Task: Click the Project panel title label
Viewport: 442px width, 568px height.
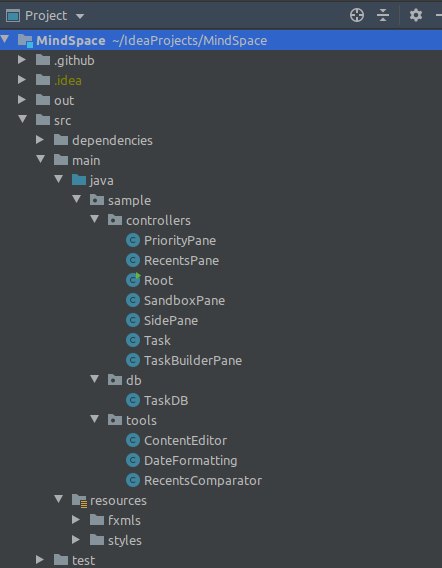Action: click(46, 16)
